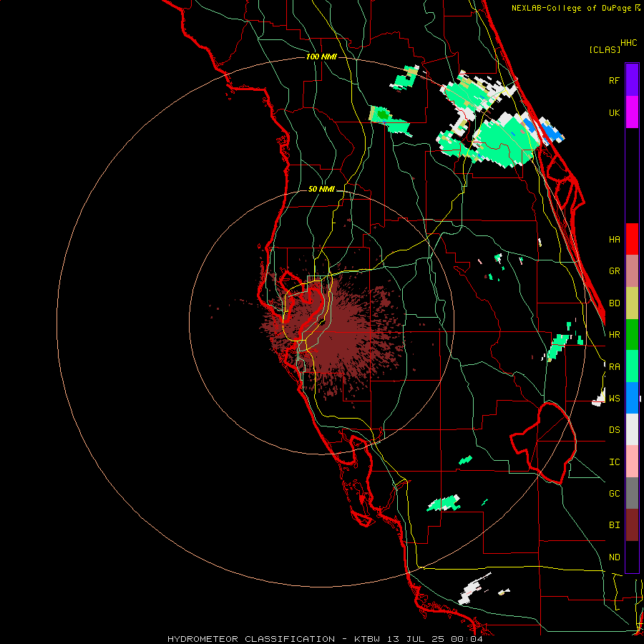Select the "RA" legend label

(x=614, y=367)
